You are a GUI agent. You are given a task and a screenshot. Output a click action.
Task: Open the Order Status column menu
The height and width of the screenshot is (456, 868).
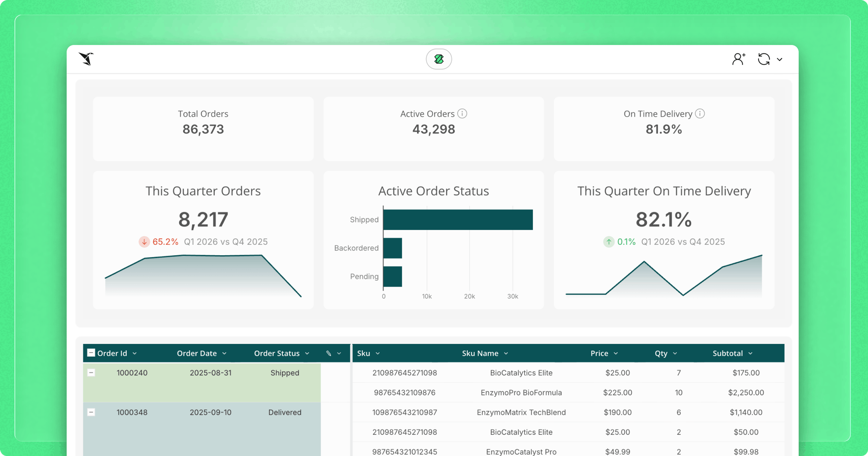307,354
